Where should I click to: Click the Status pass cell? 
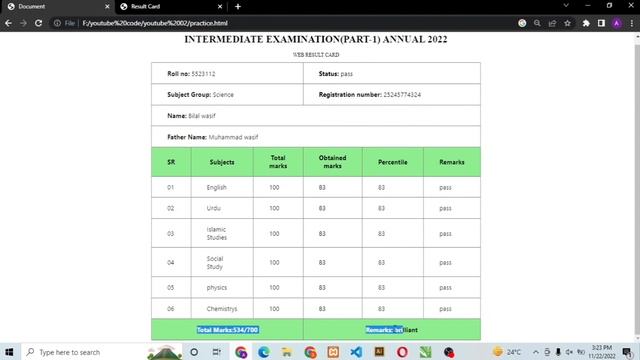click(x=392, y=73)
